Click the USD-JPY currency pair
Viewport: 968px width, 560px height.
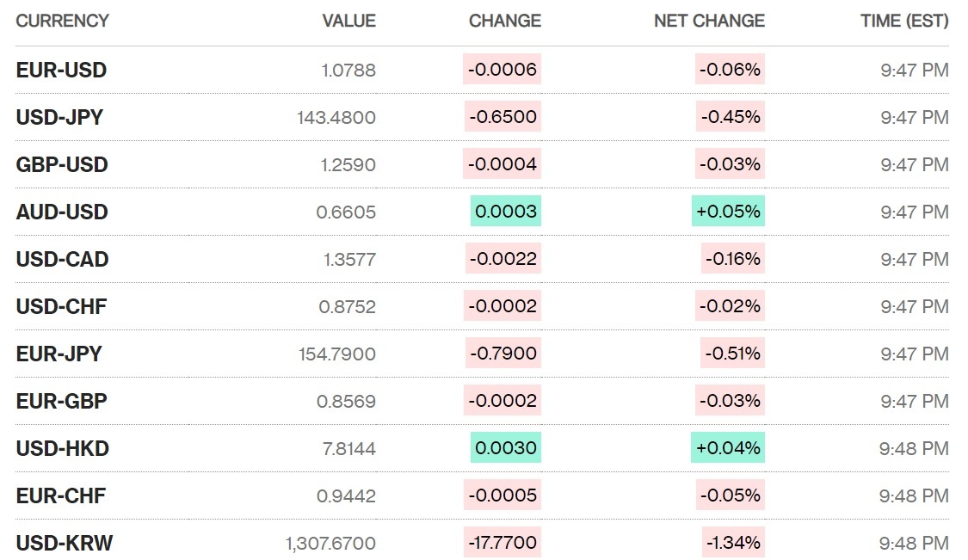pyautogui.click(x=59, y=118)
